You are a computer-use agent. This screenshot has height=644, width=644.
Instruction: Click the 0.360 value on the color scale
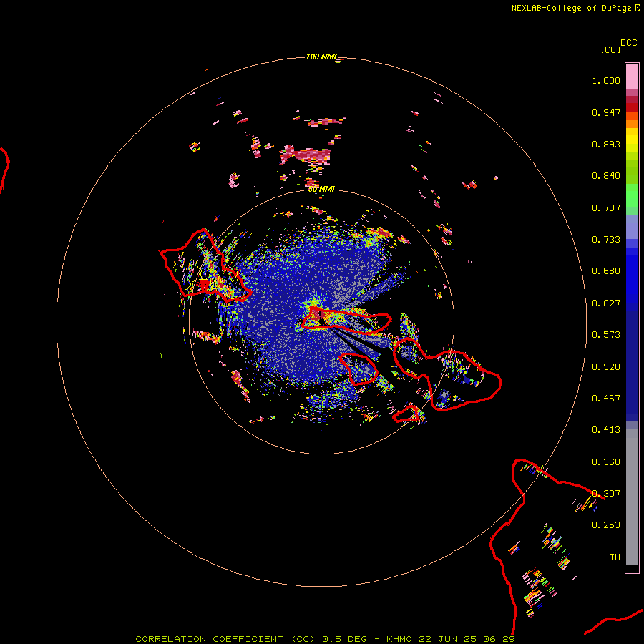[x=606, y=462]
